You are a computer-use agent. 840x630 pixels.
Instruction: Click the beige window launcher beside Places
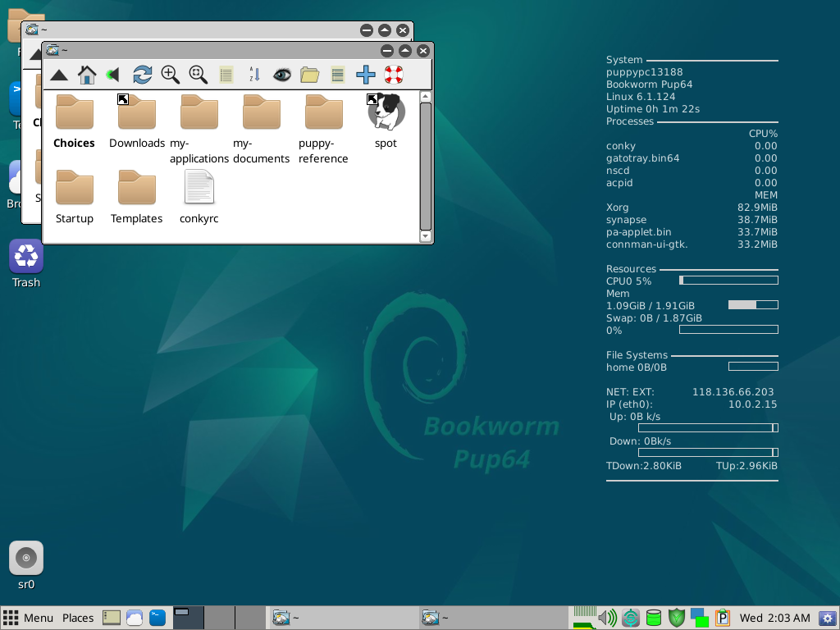[x=112, y=618]
